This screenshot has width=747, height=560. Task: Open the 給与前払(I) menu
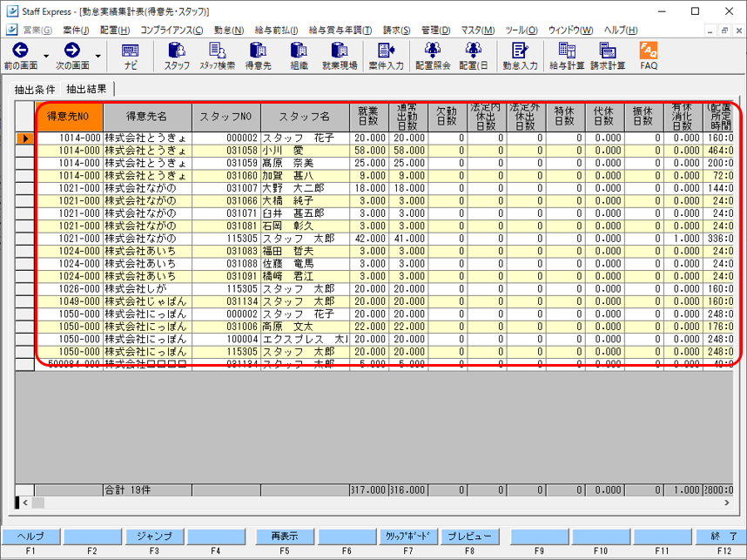(x=276, y=30)
